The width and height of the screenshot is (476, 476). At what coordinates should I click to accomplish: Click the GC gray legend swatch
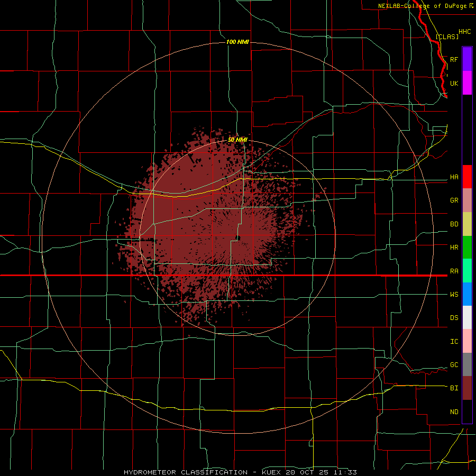pos(467,364)
